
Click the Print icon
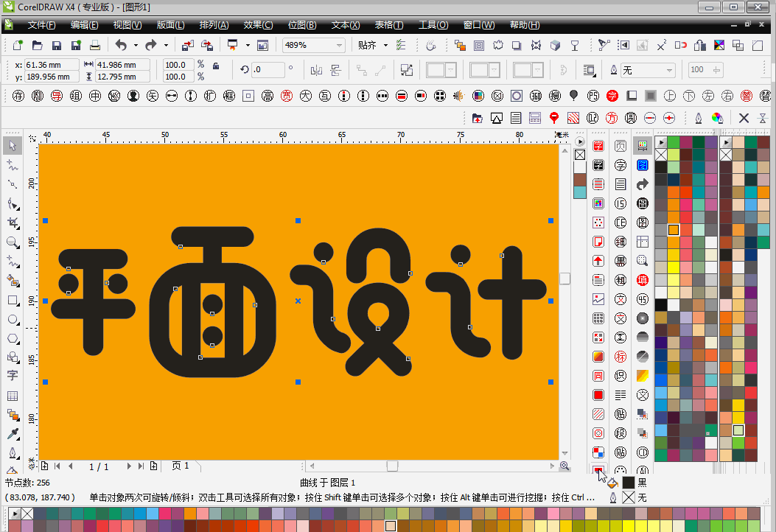[x=94, y=46]
